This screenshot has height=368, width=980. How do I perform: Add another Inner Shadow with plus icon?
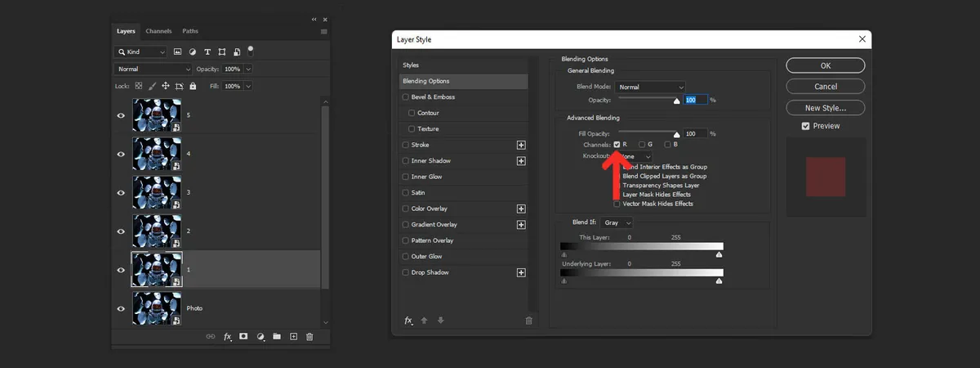tap(521, 161)
